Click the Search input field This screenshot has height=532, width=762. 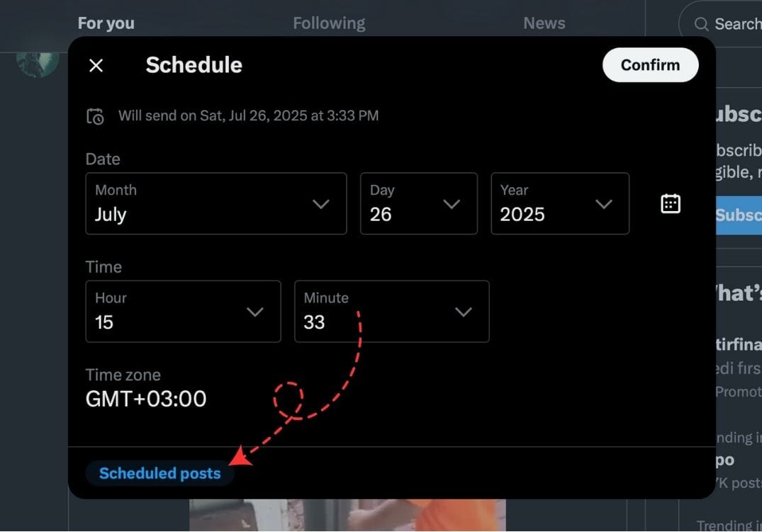coord(737,23)
